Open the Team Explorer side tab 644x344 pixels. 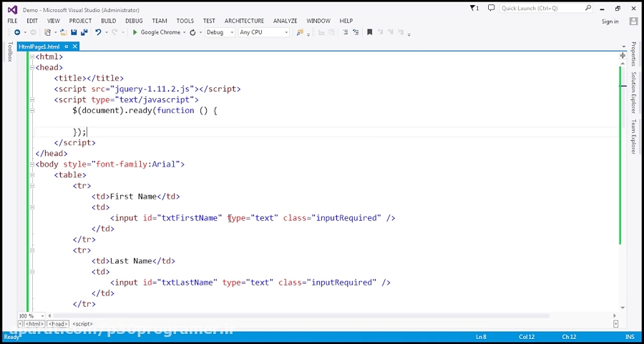point(634,137)
